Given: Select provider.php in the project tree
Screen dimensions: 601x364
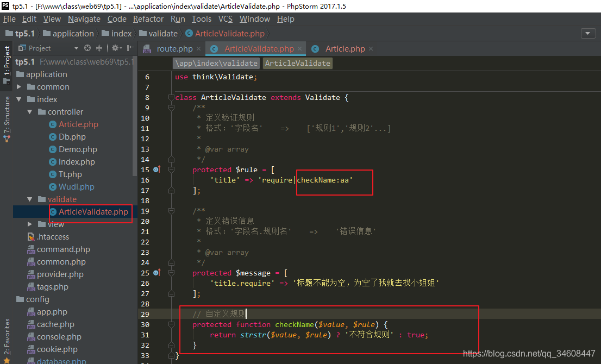Looking at the screenshot, I should tap(55, 274).
